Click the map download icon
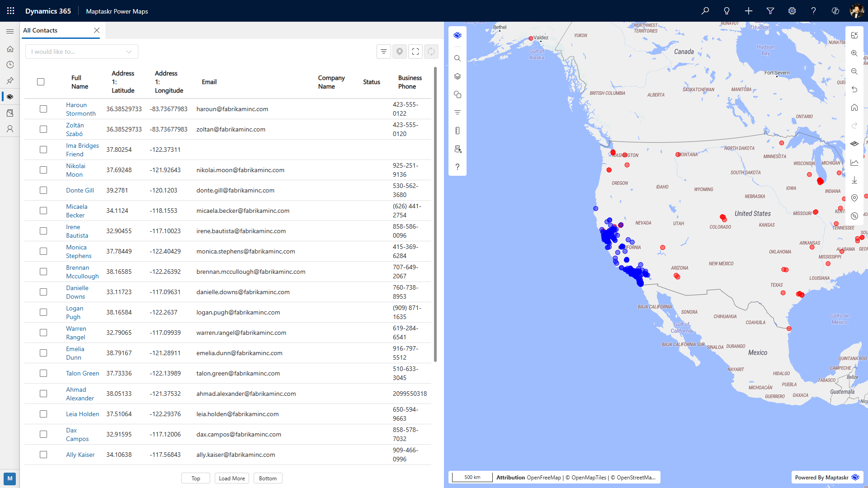The image size is (868, 488). (854, 180)
